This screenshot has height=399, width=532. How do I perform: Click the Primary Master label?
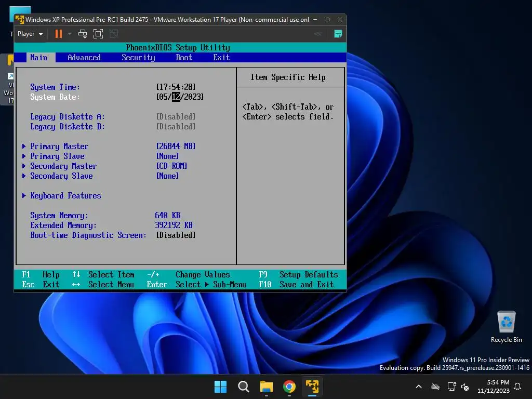pos(59,146)
